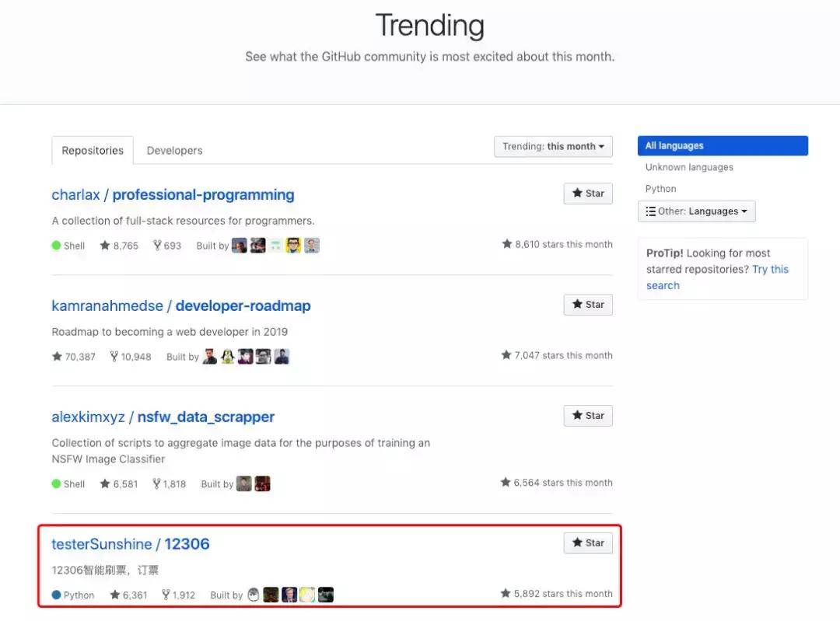Star the developer-roadmap repository

(x=588, y=305)
